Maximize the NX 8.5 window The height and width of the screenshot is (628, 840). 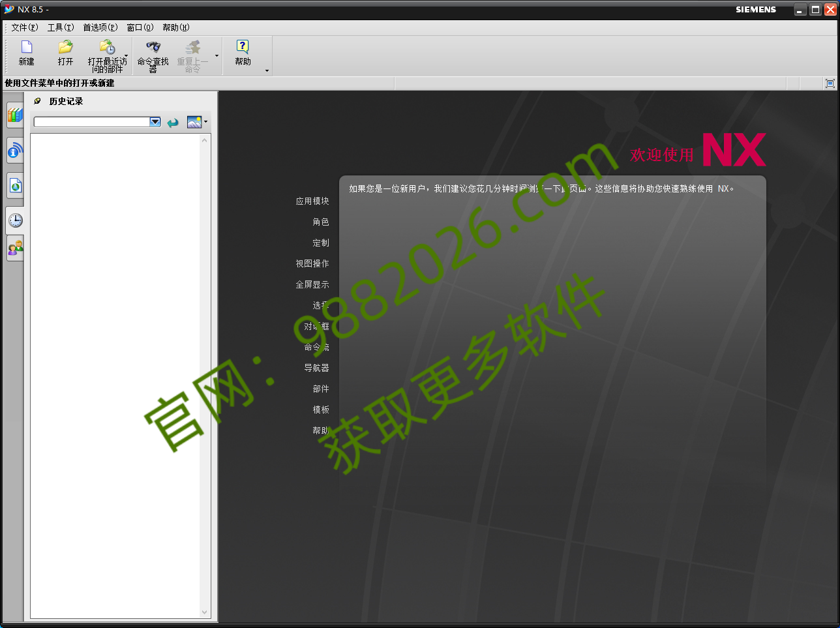coord(815,10)
